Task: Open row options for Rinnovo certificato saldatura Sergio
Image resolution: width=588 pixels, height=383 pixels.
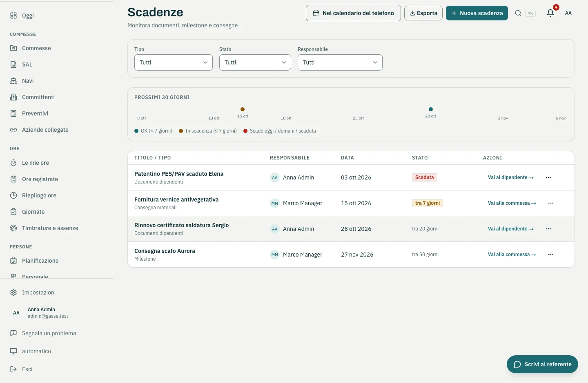Action: (548, 229)
